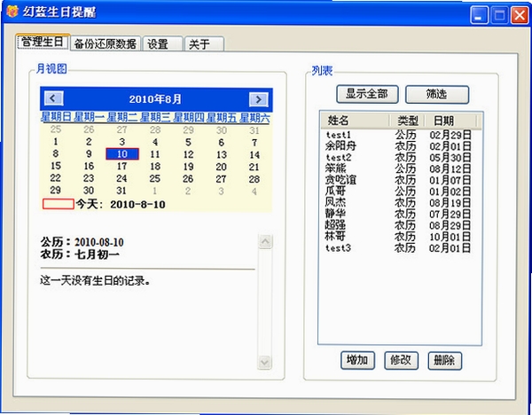The height and width of the screenshot is (415, 532).
Task: Click 删除 to delete entry
Action: 444,360
